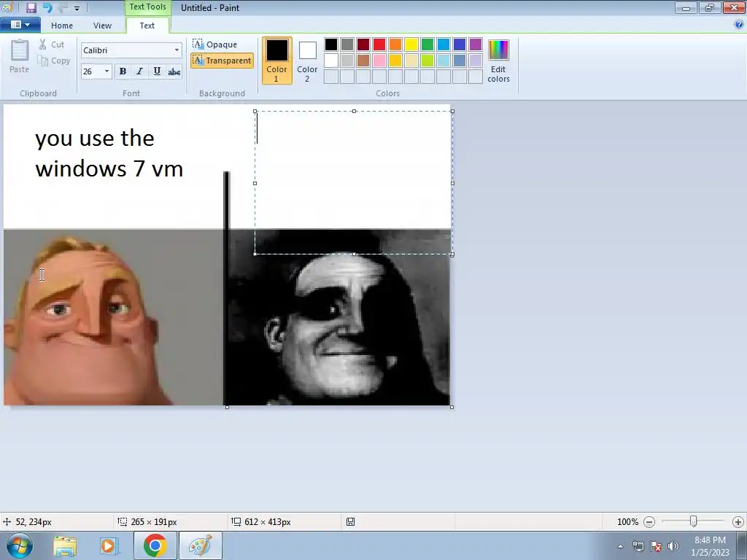747x560 pixels.
Task: Click the file size disk icon in status bar
Action: (x=350, y=522)
